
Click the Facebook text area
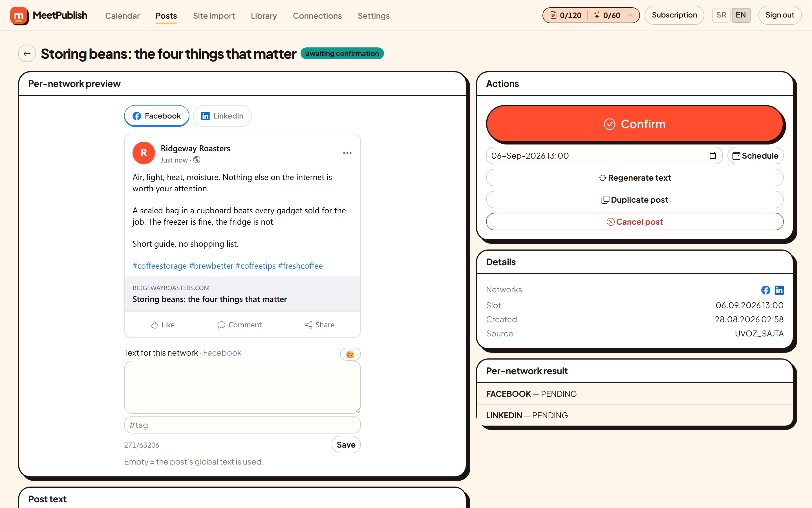coord(242,387)
